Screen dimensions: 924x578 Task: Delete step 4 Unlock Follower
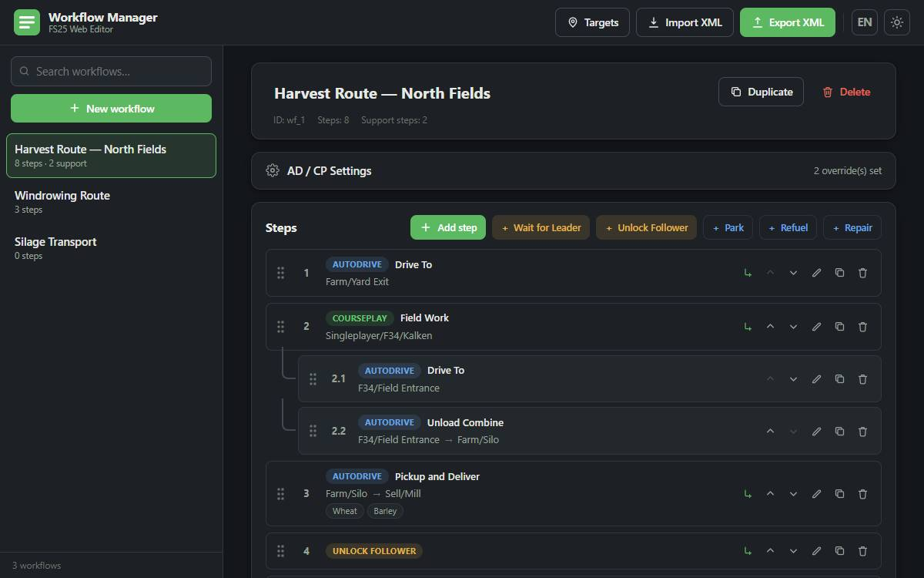click(862, 551)
